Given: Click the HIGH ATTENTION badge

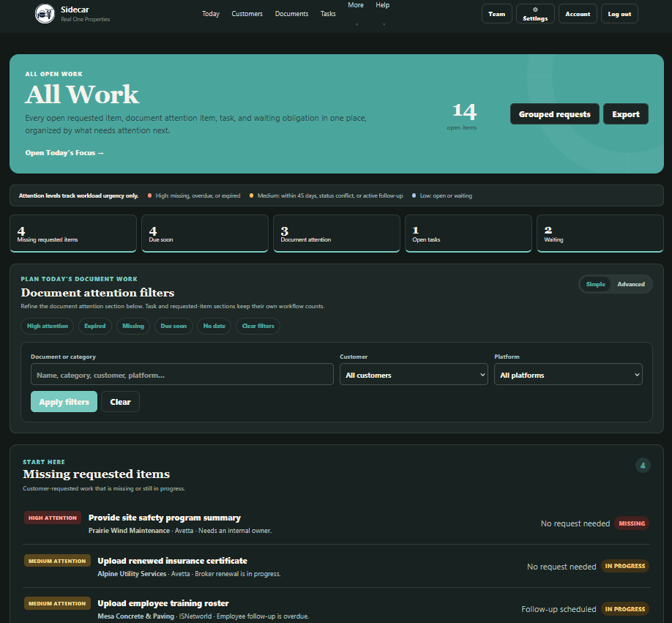Looking at the screenshot, I should click(52, 518).
